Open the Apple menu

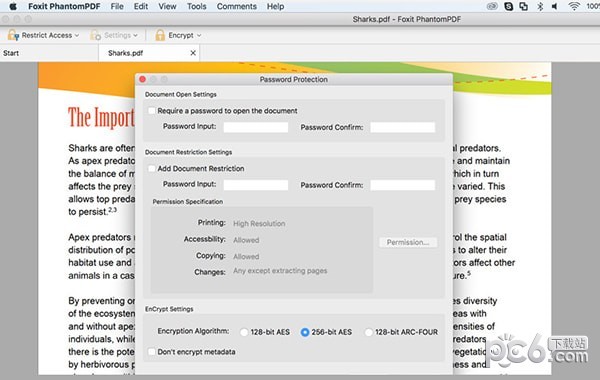[x=13, y=7]
